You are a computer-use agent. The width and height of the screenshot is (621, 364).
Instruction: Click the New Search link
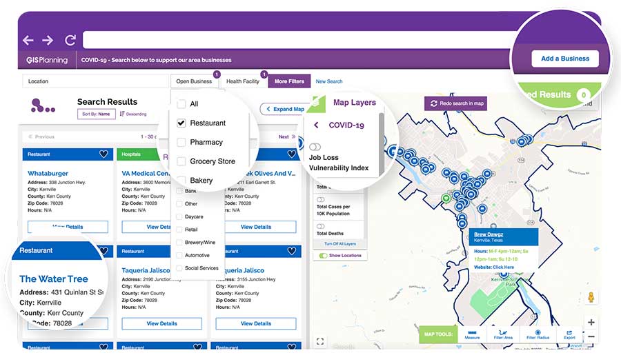coord(329,81)
